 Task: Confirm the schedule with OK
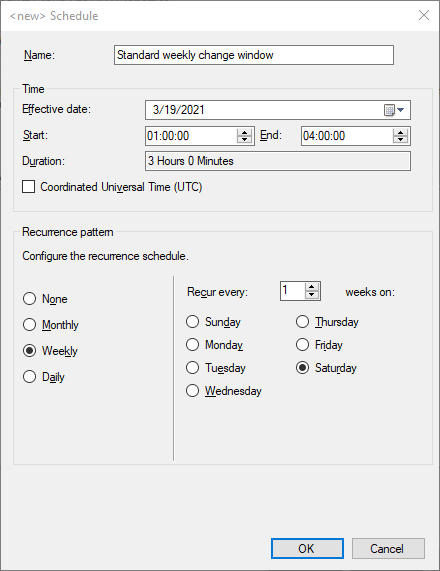coord(307,548)
